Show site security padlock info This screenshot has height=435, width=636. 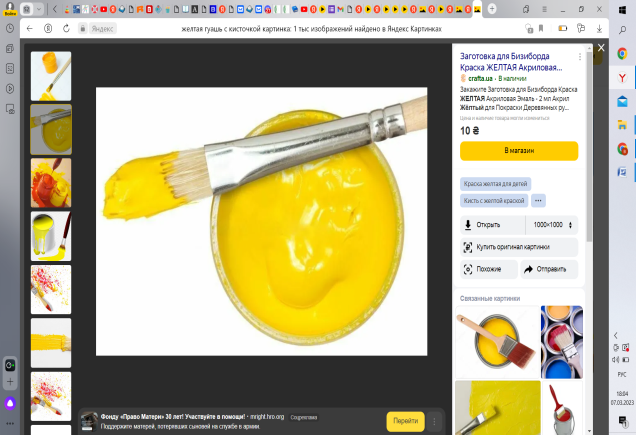[83, 28]
